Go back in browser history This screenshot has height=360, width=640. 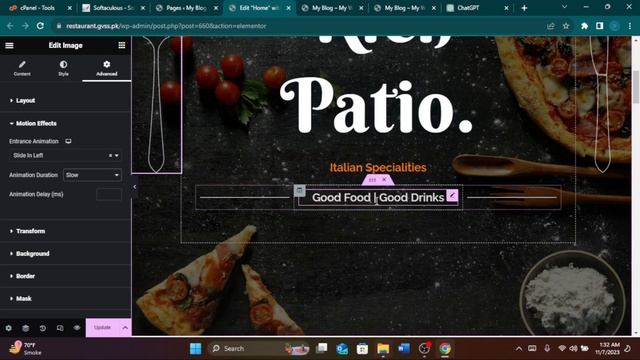[10, 26]
